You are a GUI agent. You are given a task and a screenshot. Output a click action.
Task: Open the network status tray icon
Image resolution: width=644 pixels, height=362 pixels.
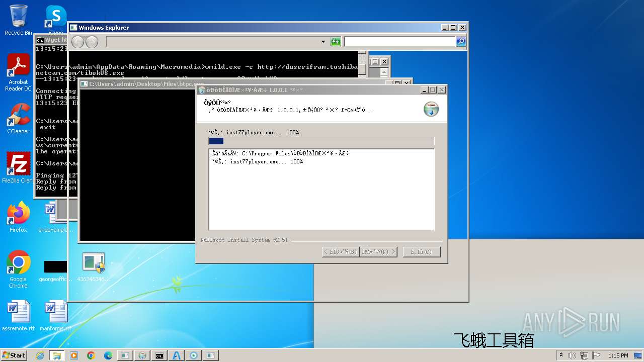pyautogui.click(x=584, y=355)
